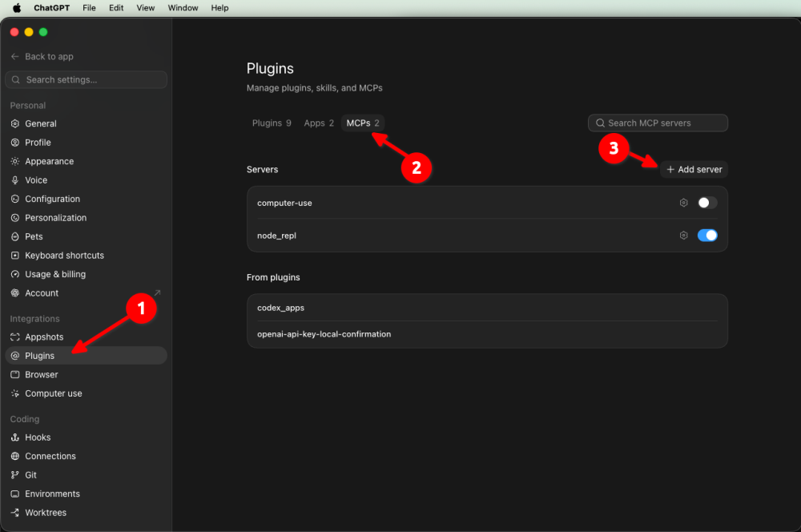Disable the node_repl server toggle
801x532 pixels.
tap(707, 236)
